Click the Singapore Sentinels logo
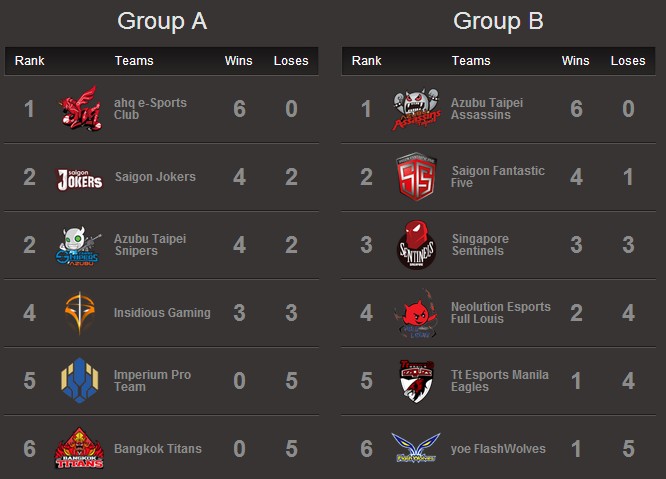 point(414,245)
